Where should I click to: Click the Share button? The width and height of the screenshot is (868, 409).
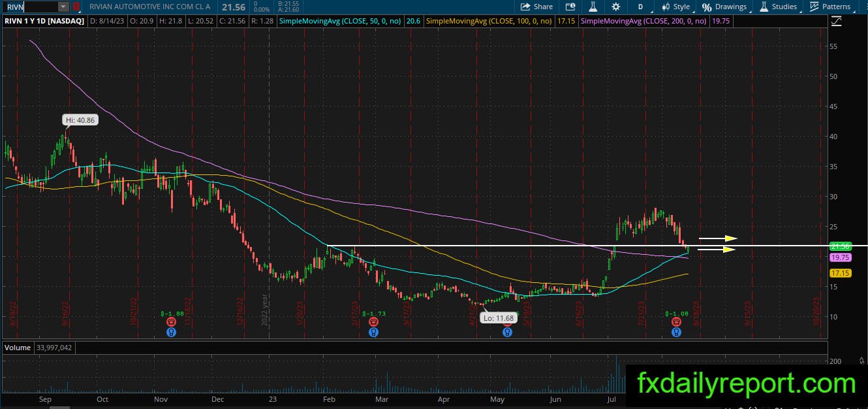[x=536, y=7]
